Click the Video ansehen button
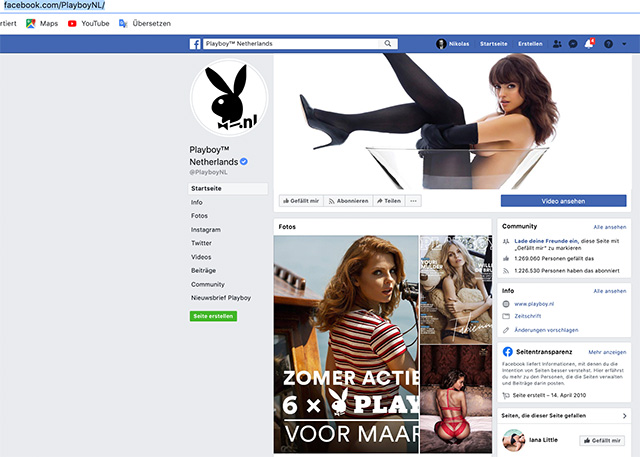The width and height of the screenshot is (640, 457). click(563, 201)
